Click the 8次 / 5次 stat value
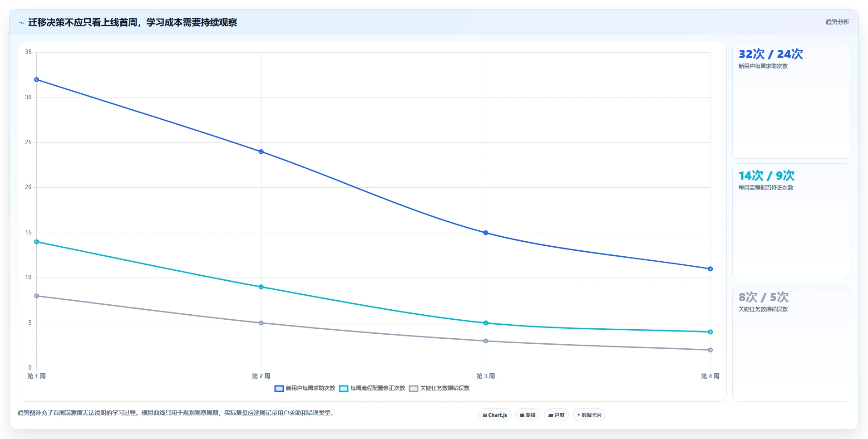 (x=764, y=297)
